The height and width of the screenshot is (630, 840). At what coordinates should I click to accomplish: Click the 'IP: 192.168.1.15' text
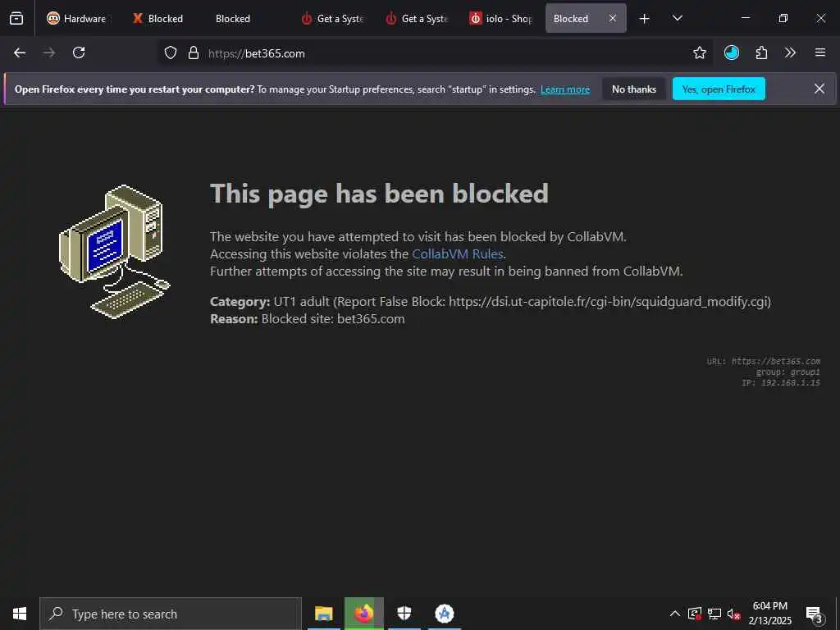(x=781, y=382)
